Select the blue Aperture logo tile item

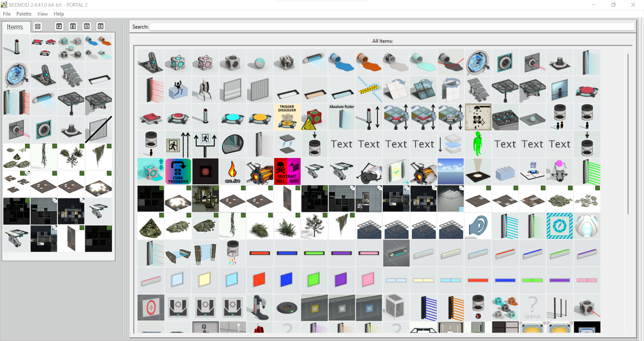(x=559, y=225)
